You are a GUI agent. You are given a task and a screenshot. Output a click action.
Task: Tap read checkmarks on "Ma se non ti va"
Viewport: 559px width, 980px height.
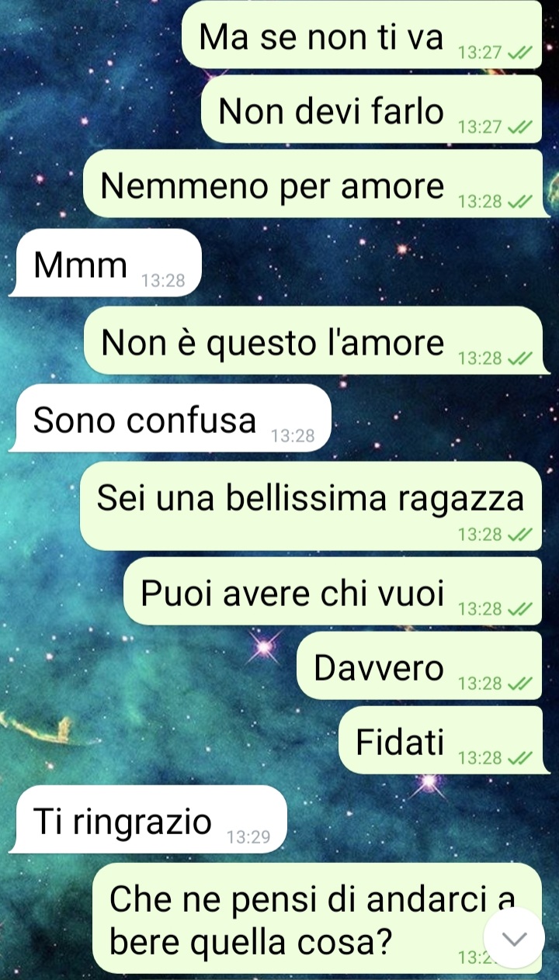pyautogui.click(x=519, y=53)
